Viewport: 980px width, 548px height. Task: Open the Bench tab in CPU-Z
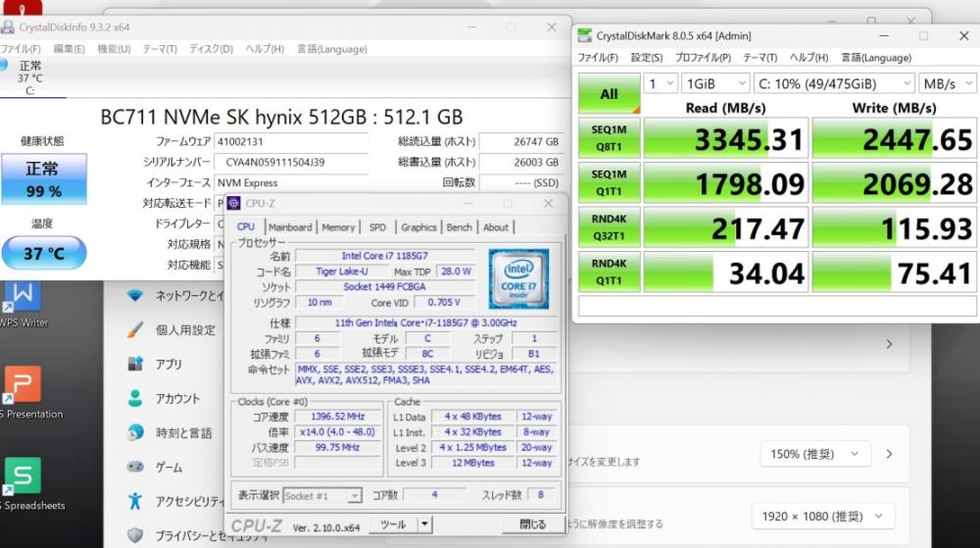(460, 227)
